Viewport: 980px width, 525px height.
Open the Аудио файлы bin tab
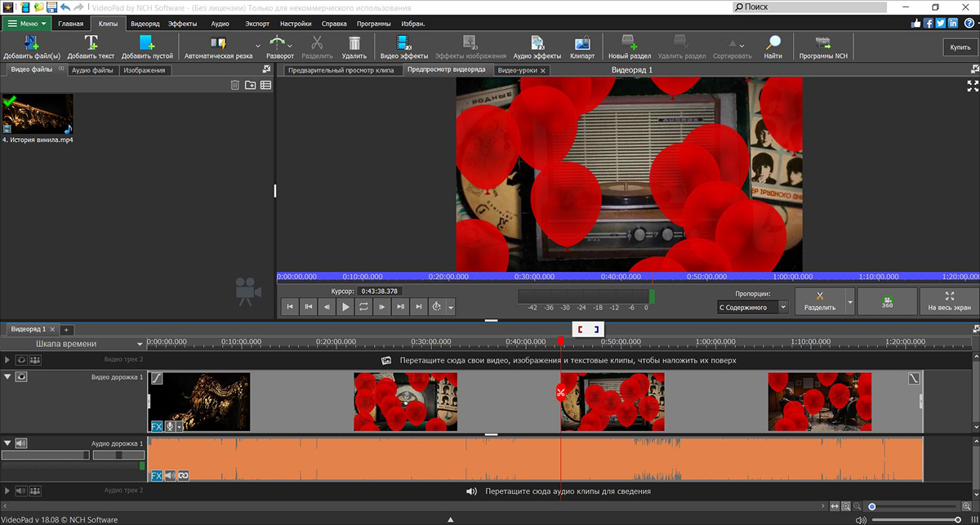pos(92,70)
